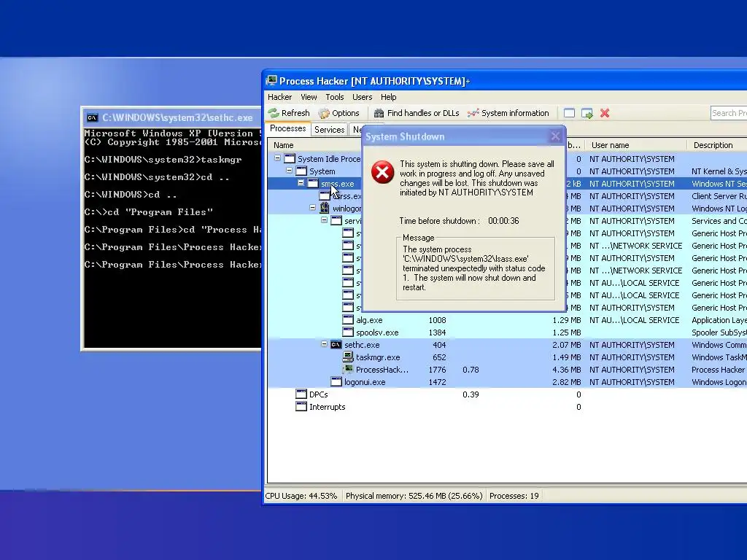Open the View menu
The height and width of the screenshot is (560, 747).
[309, 97]
